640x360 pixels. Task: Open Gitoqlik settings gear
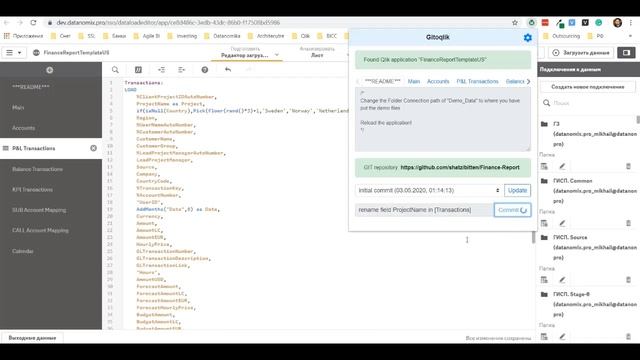click(x=527, y=38)
